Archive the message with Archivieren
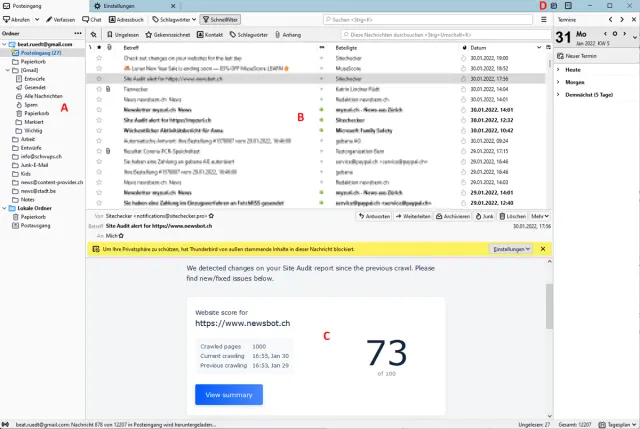 (x=453, y=216)
